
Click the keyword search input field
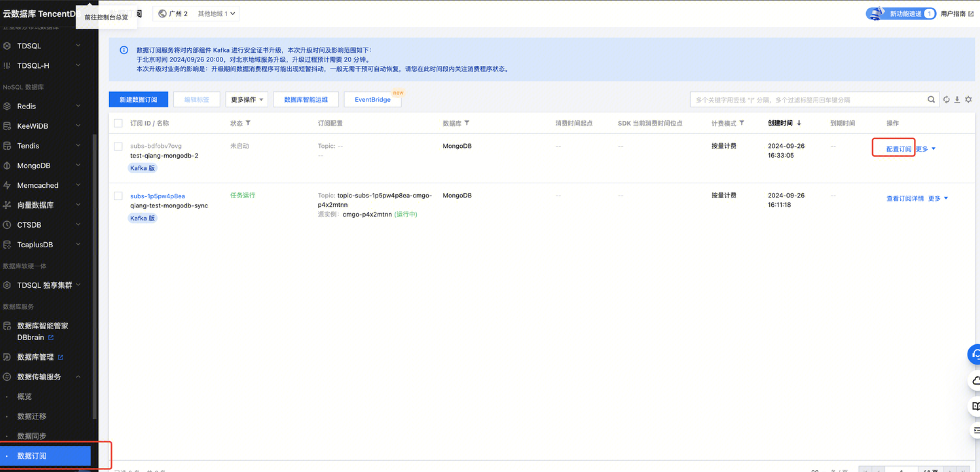tap(807, 100)
